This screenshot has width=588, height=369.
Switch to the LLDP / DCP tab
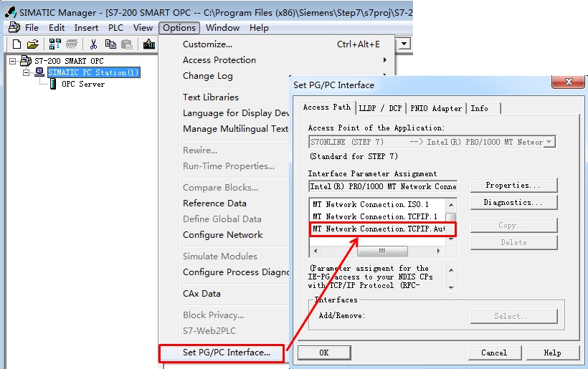(x=380, y=108)
